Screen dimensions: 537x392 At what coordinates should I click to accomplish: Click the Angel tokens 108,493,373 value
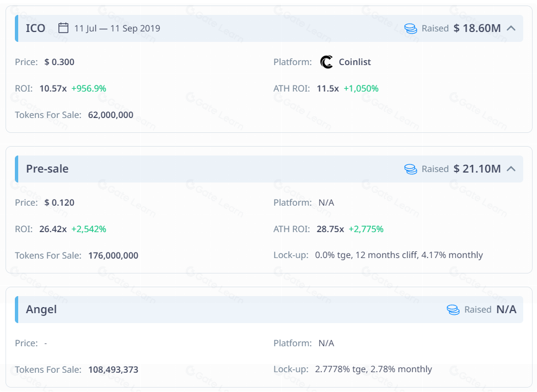[x=113, y=369]
